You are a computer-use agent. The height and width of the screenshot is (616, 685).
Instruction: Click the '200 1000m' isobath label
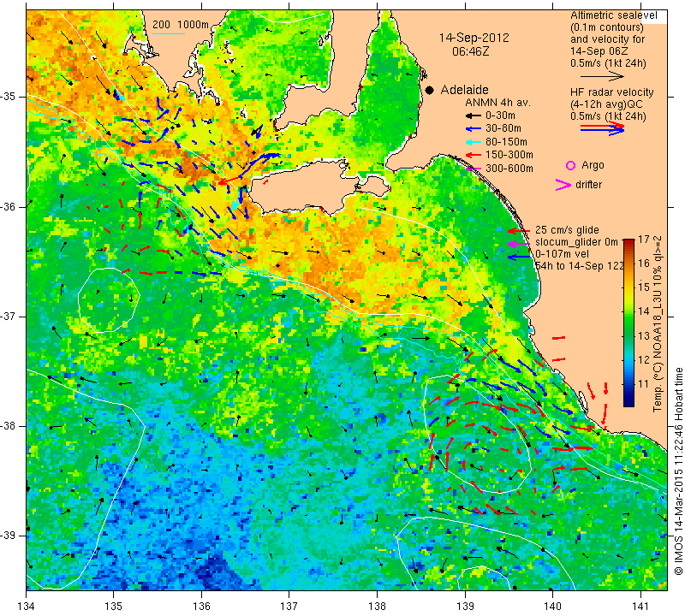click(x=181, y=25)
